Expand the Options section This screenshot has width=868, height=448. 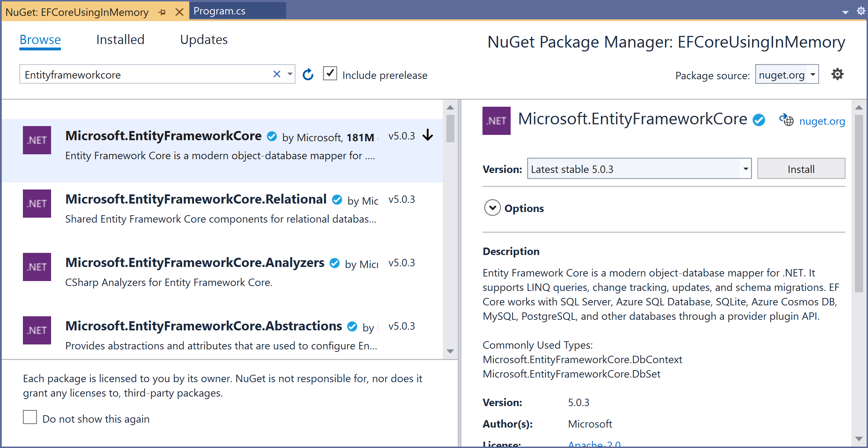coord(492,208)
